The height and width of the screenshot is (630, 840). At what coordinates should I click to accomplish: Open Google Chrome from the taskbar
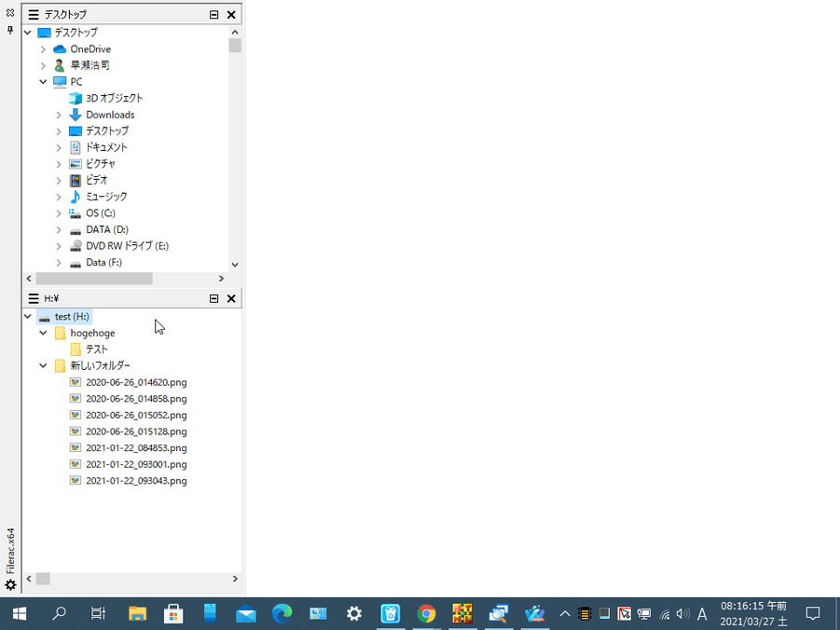[426, 613]
